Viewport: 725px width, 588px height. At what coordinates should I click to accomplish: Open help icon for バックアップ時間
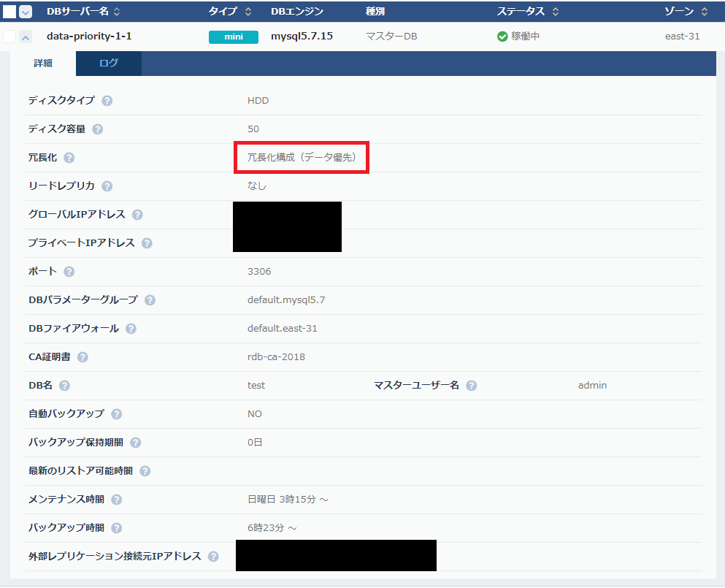[117, 528]
